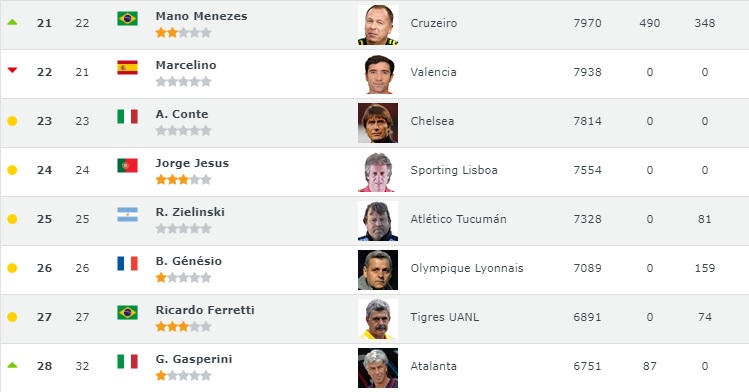The image size is (749, 392).
Task: Click the Atlético Tucumán club name
Action: [458, 219]
